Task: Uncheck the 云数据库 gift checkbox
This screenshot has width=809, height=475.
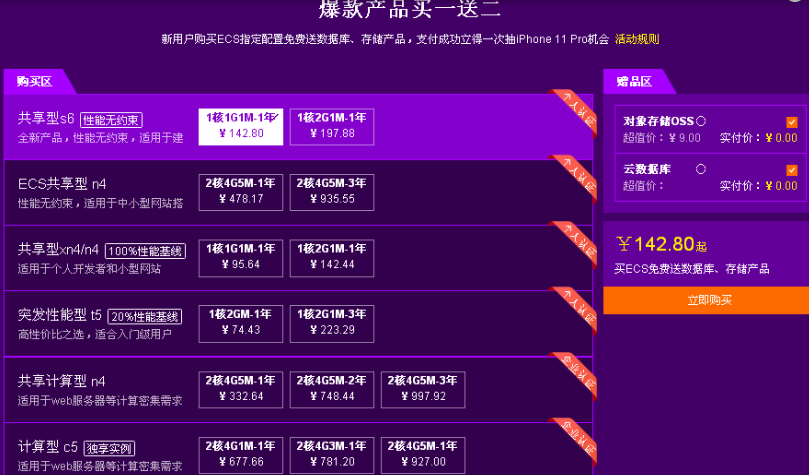Action: pyautogui.click(x=791, y=170)
